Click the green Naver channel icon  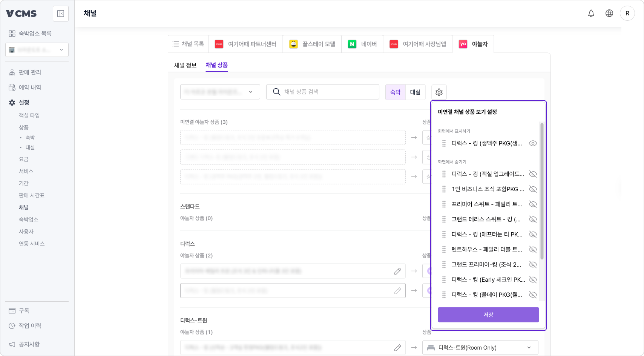pyautogui.click(x=352, y=44)
